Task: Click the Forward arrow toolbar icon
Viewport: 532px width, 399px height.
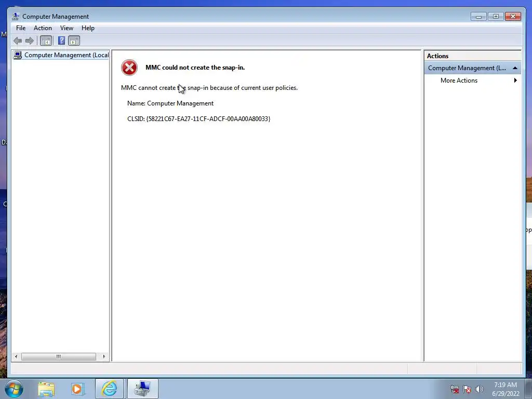Action: coord(30,41)
